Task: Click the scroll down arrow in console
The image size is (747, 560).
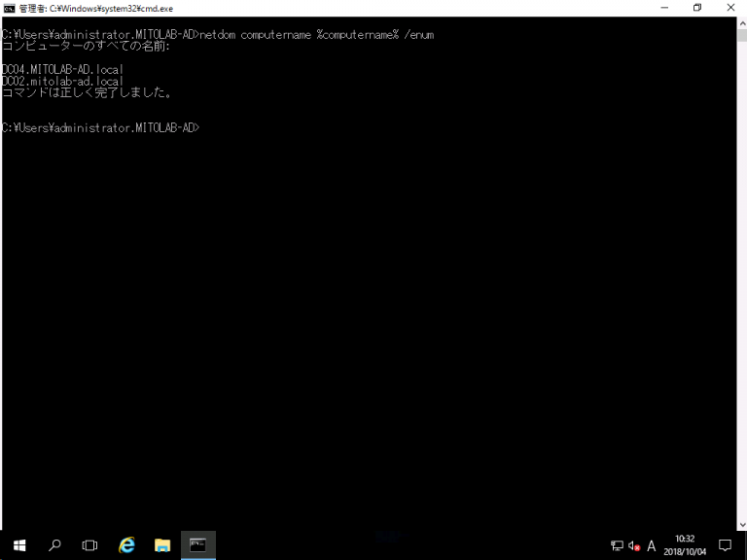Action: coord(740,524)
